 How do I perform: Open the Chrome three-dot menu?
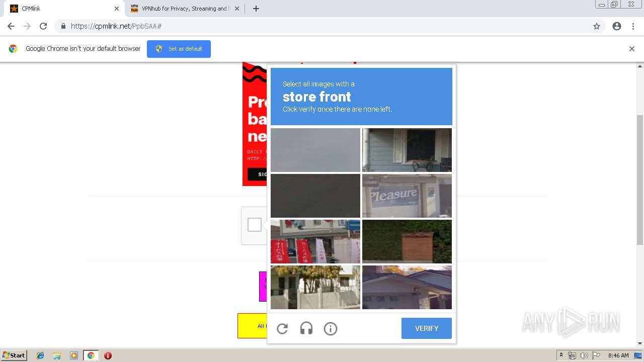coord(633,26)
